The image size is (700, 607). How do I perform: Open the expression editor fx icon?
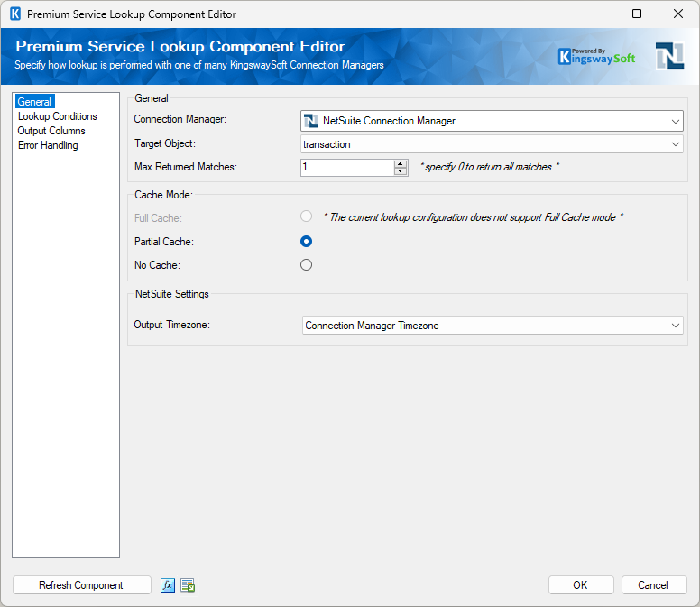[x=168, y=585]
